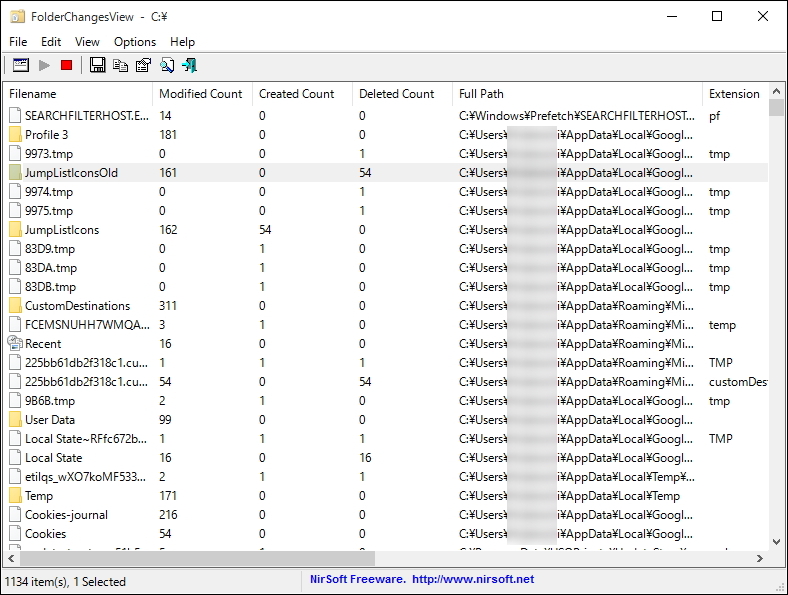
Task: Sort by the Deleted Count column header
Action: (x=402, y=94)
